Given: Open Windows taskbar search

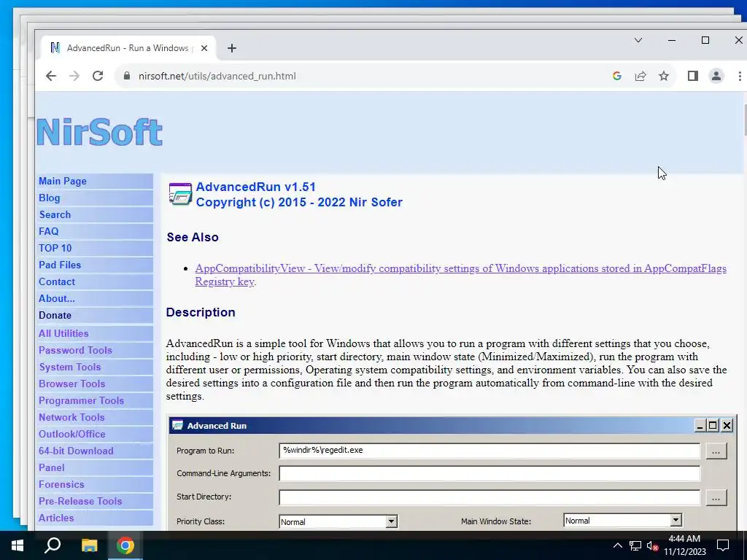Looking at the screenshot, I should coord(53,545).
